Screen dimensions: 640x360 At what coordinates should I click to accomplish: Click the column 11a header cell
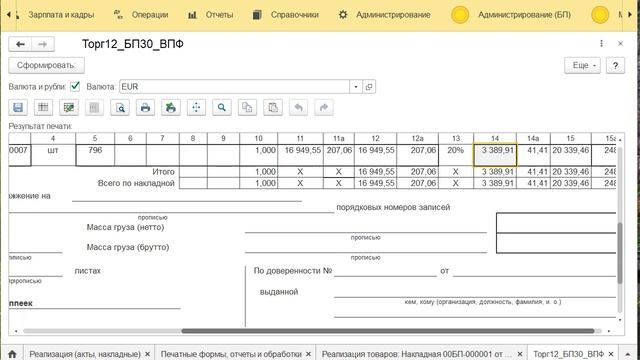339,138
